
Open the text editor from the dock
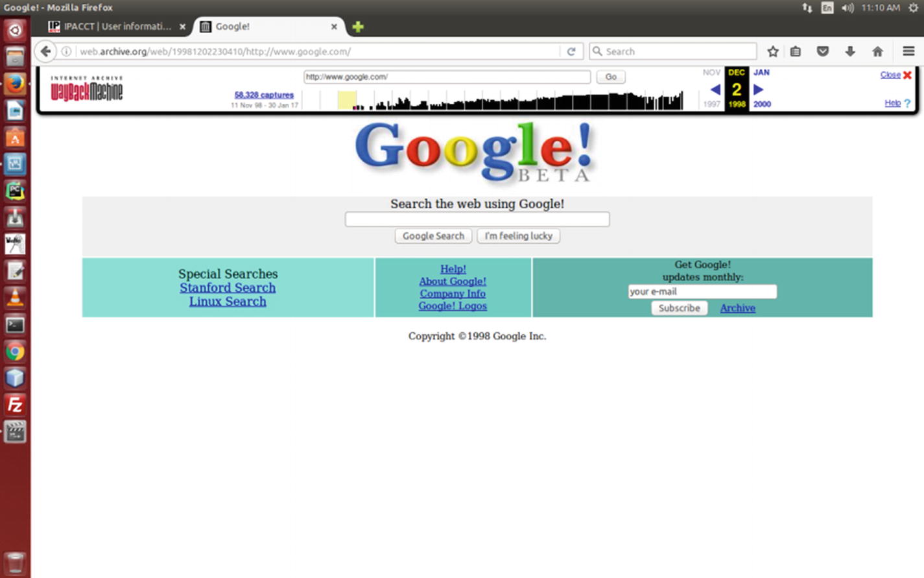tap(15, 271)
